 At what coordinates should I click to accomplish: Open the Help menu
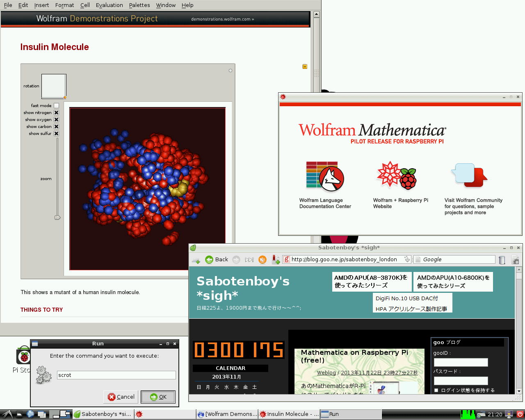pyautogui.click(x=187, y=5)
